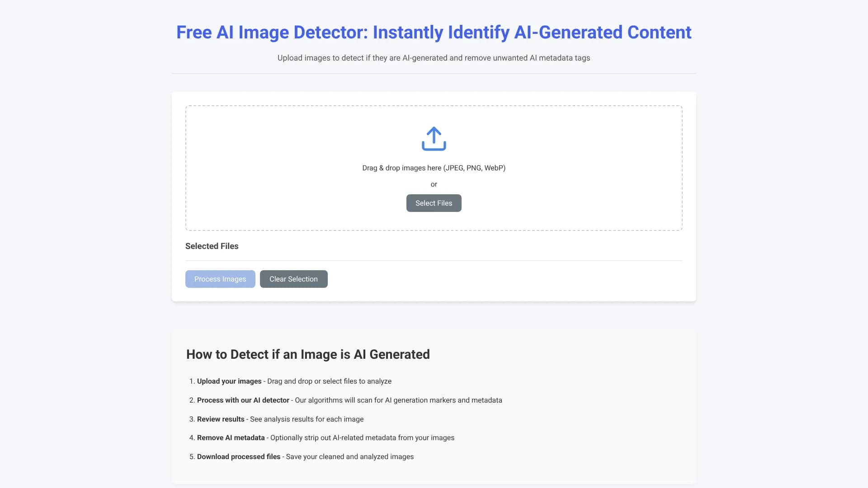868x488 pixels.
Task: Click Clear Selection to remove chosen files
Action: 293,279
